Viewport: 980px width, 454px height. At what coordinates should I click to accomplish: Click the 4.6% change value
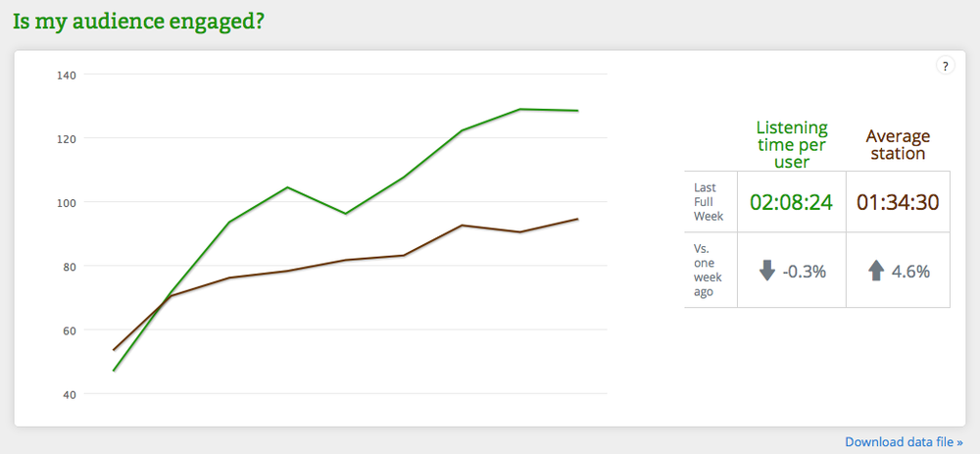tap(910, 272)
